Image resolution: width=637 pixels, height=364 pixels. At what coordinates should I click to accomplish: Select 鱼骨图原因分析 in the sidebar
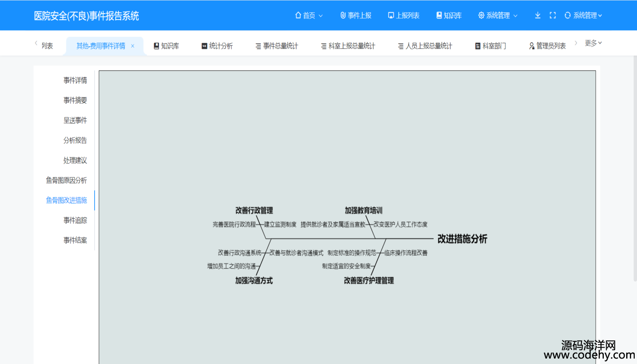[x=66, y=180]
